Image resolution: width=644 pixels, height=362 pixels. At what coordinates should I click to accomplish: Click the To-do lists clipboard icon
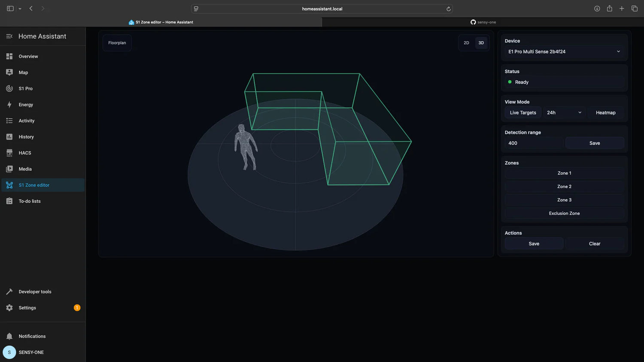(x=9, y=201)
